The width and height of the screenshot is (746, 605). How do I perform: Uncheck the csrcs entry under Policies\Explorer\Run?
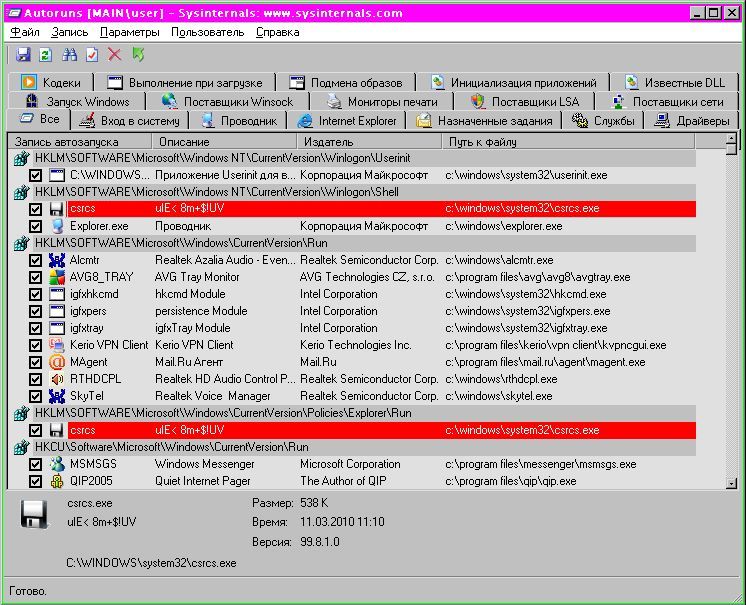pyautogui.click(x=35, y=430)
